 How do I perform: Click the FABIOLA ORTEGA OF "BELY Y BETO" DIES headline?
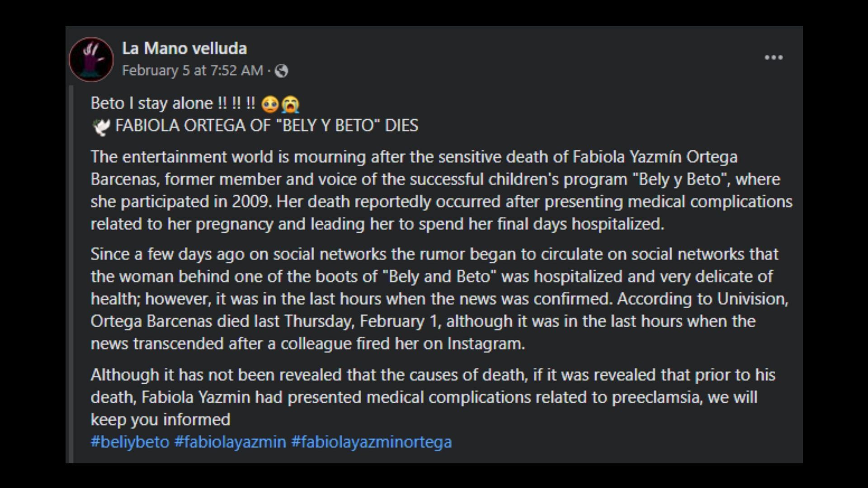[x=267, y=125]
